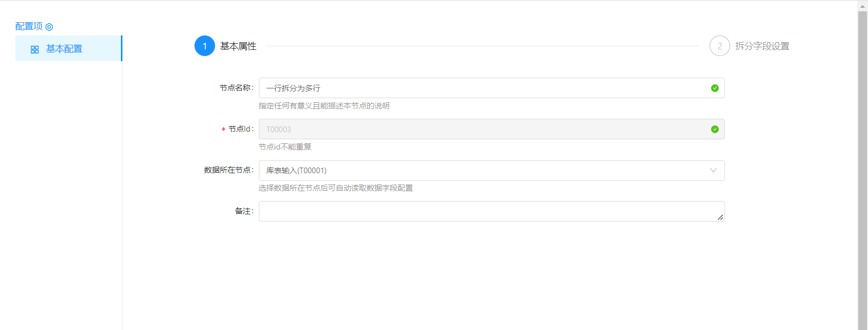
Task: Switch to the 拆分字段设置 step
Action: (762, 46)
